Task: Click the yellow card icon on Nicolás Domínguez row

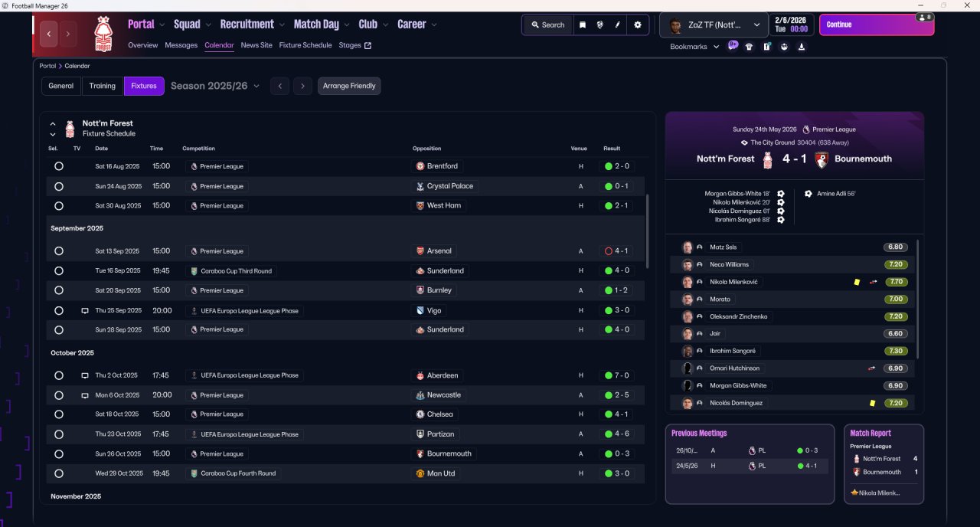Action: coord(872,403)
